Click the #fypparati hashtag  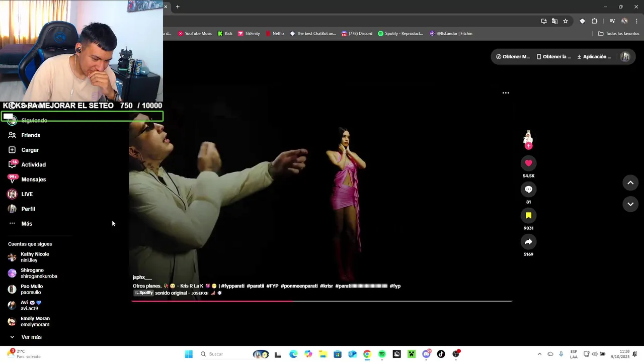(232, 286)
